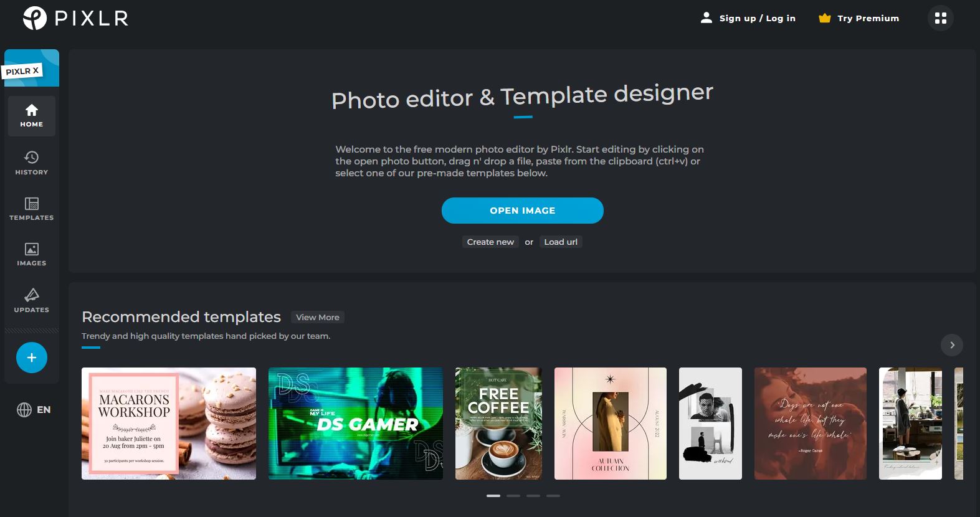Click the Pixlr logo in header
Screen dimensions: 980x517
click(75, 18)
